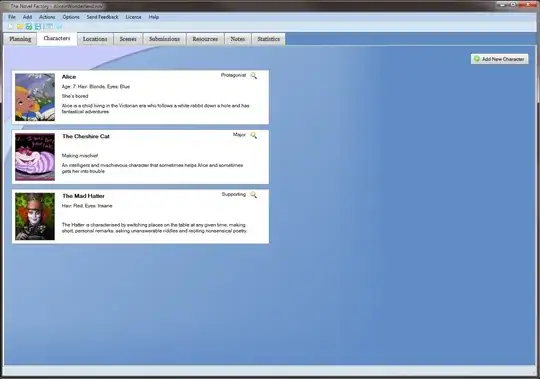Click the "She's bored" text

point(75,96)
